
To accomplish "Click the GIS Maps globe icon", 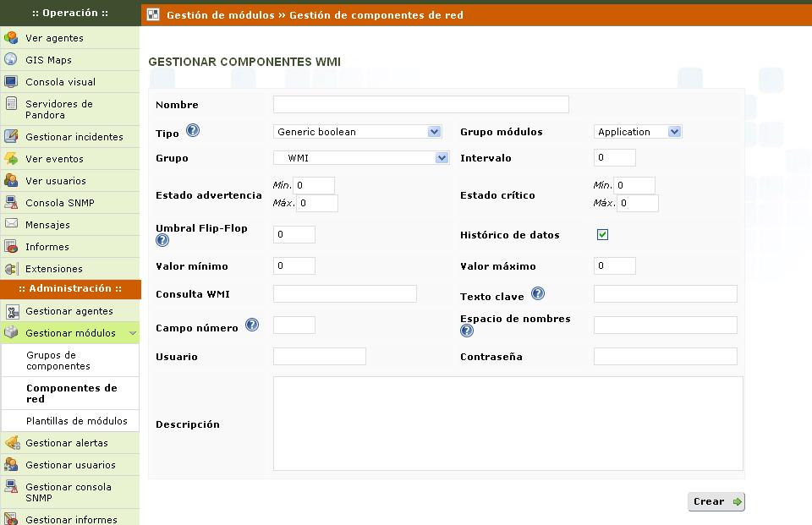I will coord(11,60).
